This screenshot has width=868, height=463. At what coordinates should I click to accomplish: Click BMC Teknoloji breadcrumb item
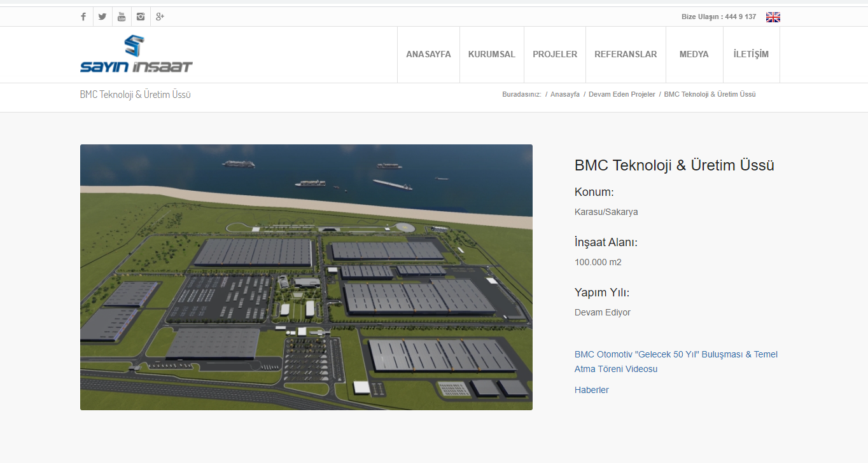click(710, 94)
